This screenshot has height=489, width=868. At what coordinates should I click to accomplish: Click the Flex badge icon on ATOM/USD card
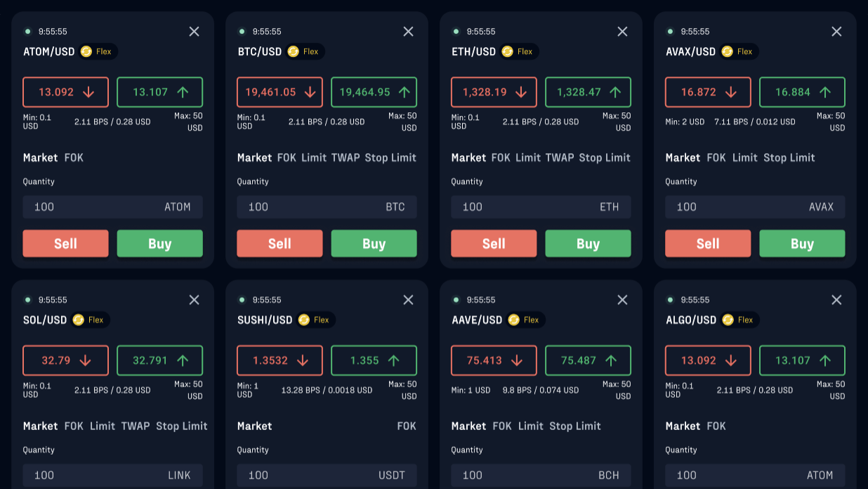[86, 51]
